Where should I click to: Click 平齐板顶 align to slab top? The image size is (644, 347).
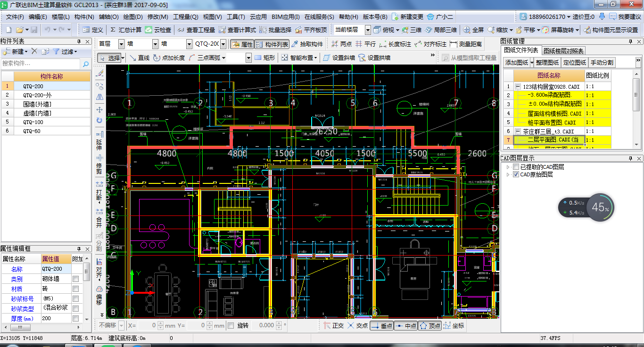311,30
